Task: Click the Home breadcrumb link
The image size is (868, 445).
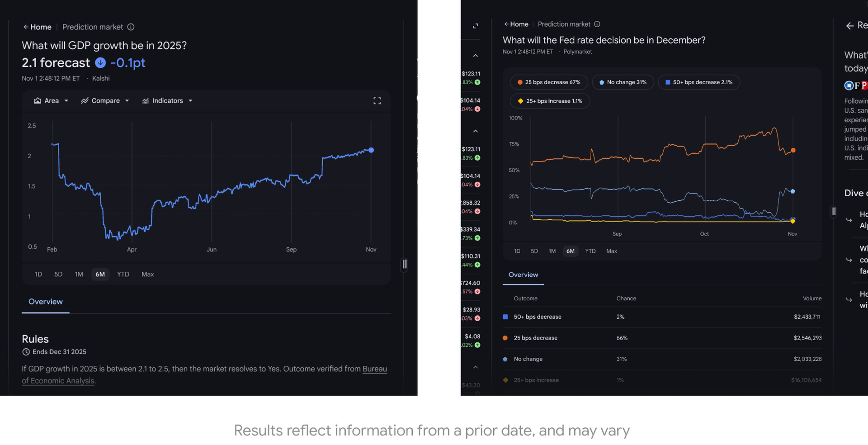Action: pos(40,27)
